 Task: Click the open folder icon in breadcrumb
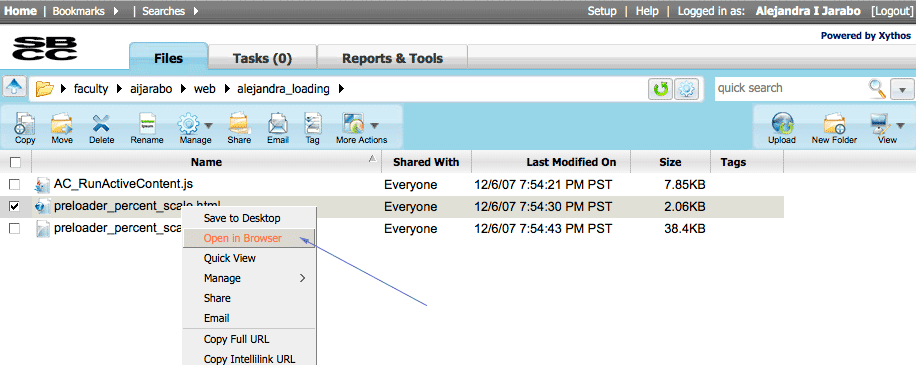pyautogui.click(x=44, y=89)
